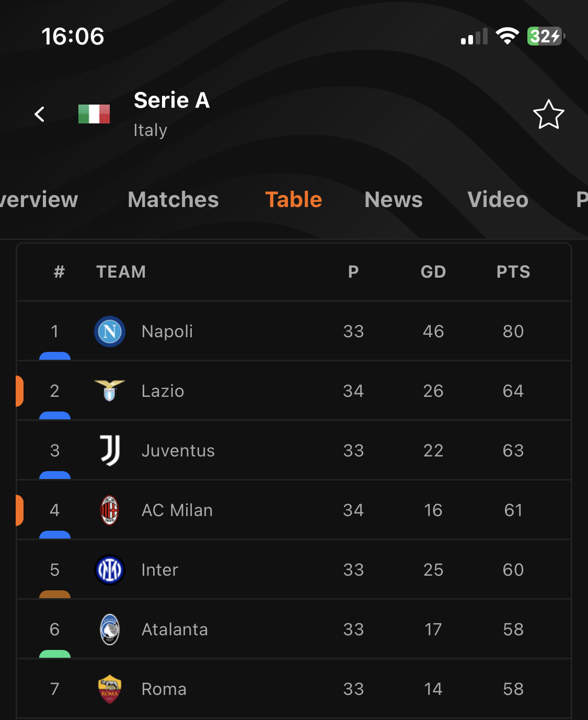Tap the PTS column header
588x720 pixels.
(x=513, y=272)
